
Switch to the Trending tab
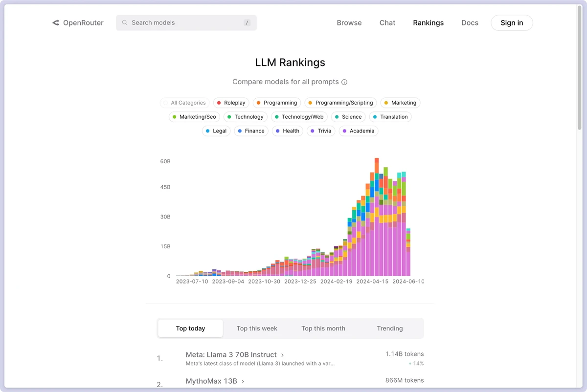pyautogui.click(x=390, y=328)
